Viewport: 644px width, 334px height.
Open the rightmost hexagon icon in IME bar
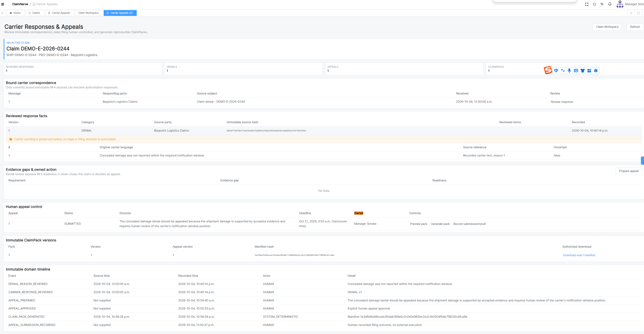(x=596, y=71)
